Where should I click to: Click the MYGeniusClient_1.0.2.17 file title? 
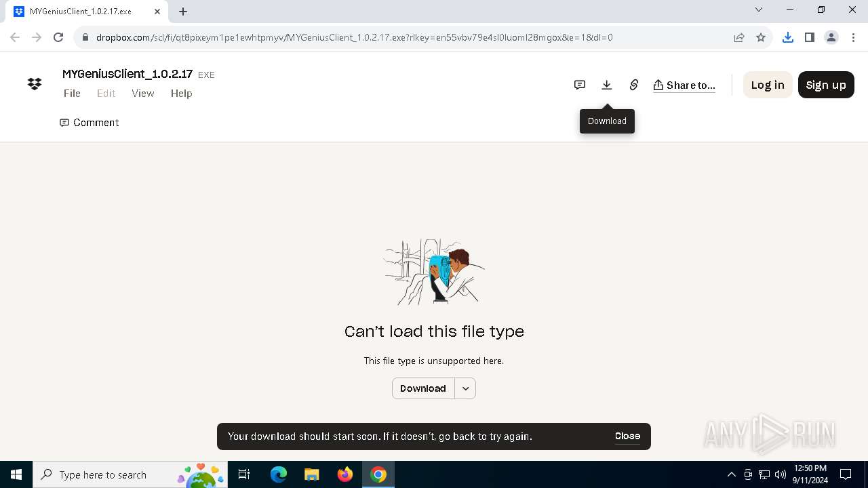pyautogui.click(x=127, y=75)
